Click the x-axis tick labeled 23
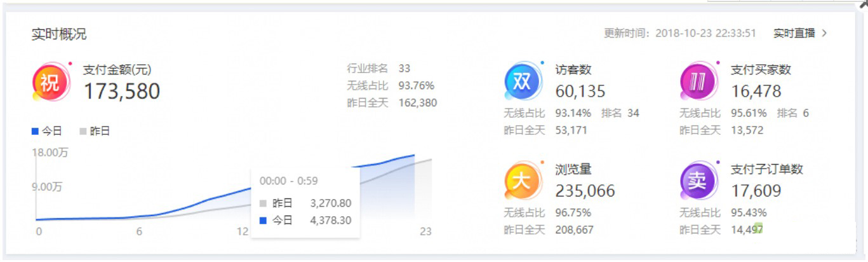Viewport: 868px width, 262px height. pos(425,231)
